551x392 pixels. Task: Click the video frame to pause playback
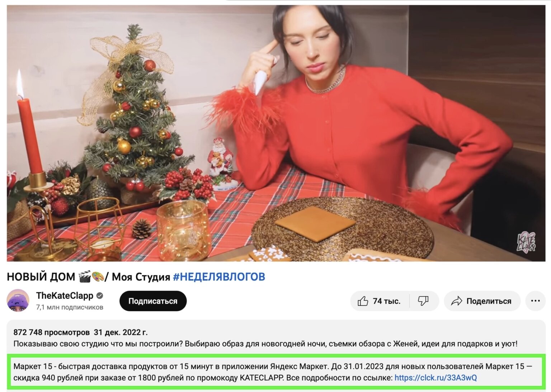click(x=276, y=133)
